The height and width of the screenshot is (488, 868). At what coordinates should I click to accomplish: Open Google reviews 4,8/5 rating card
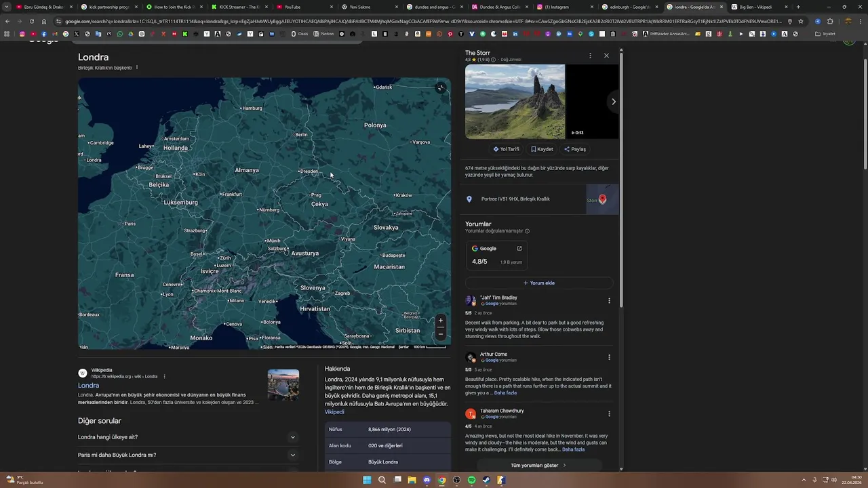tap(496, 255)
